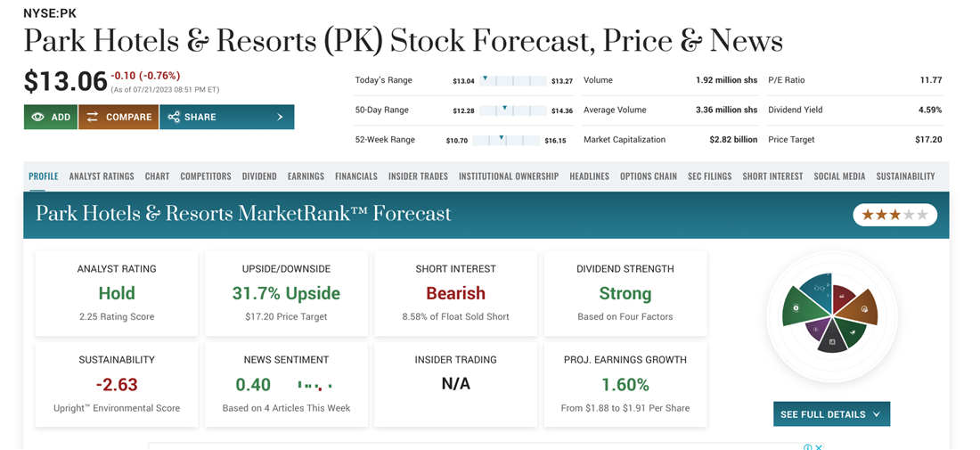
Task: Open the Dividend tab
Action: (259, 176)
